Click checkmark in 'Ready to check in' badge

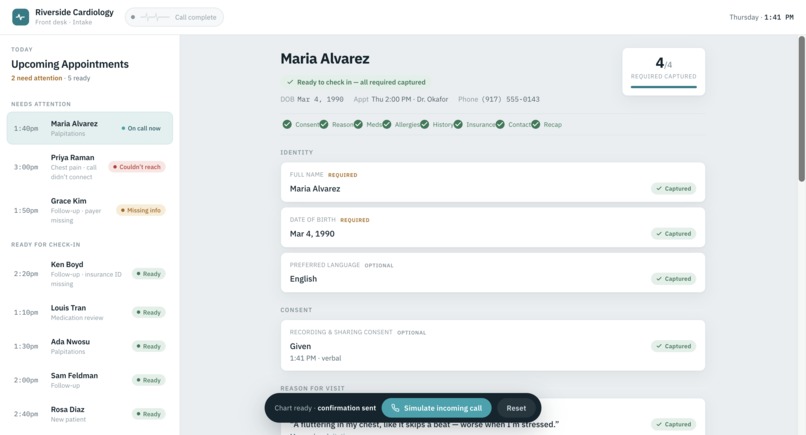(x=290, y=82)
